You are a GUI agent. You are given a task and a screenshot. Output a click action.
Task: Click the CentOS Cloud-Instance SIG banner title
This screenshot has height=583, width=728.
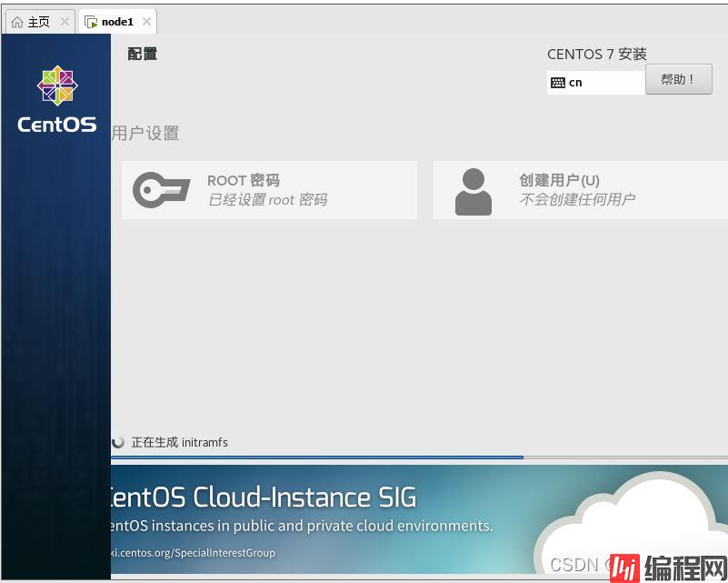coord(262,498)
